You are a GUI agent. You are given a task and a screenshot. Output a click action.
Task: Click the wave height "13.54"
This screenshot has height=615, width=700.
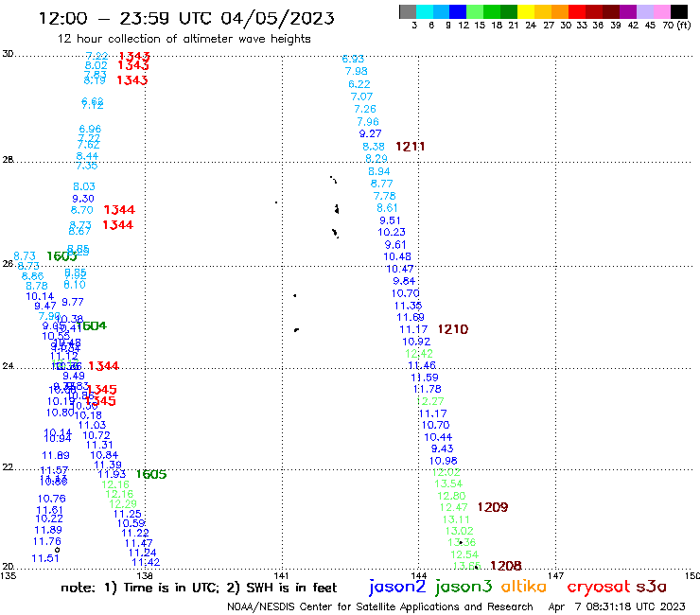point(448,483)
